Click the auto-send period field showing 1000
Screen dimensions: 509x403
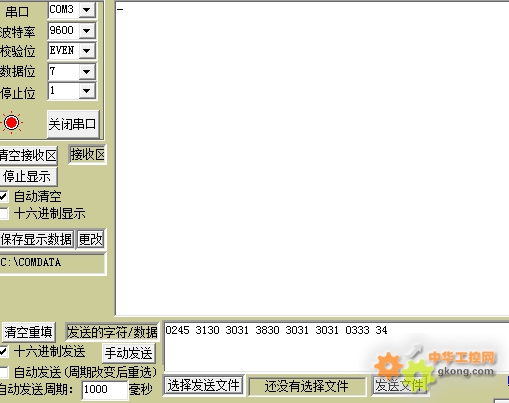click(x=105, y=389)
